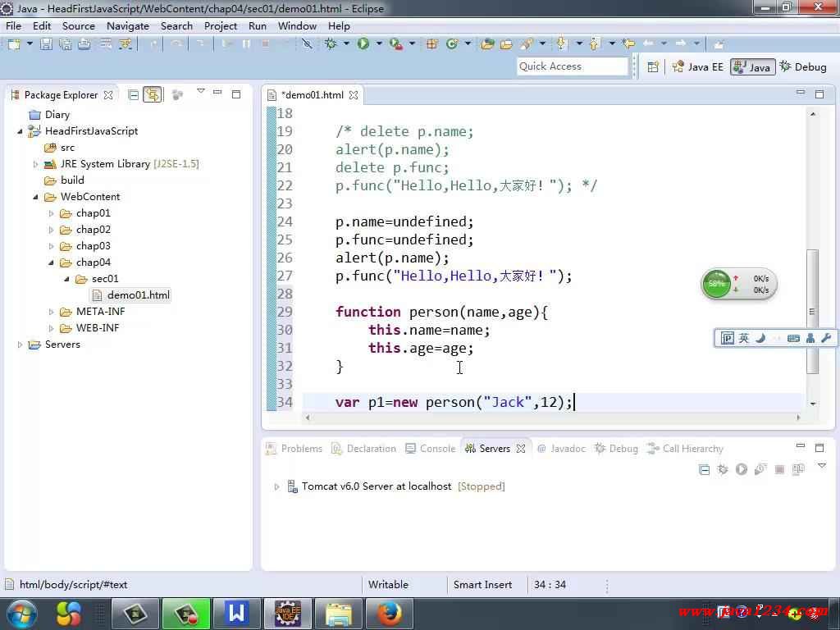The width and height of the screenshot is (840, 630).
Task: Click Collapse All in Package Explorer
Action: click(x=134, y=95)
